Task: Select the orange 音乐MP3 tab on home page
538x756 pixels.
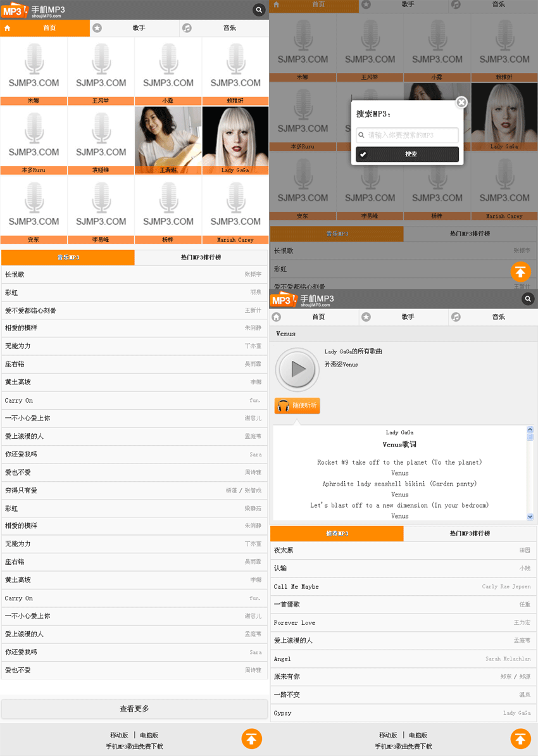Action: pos(68,257)
